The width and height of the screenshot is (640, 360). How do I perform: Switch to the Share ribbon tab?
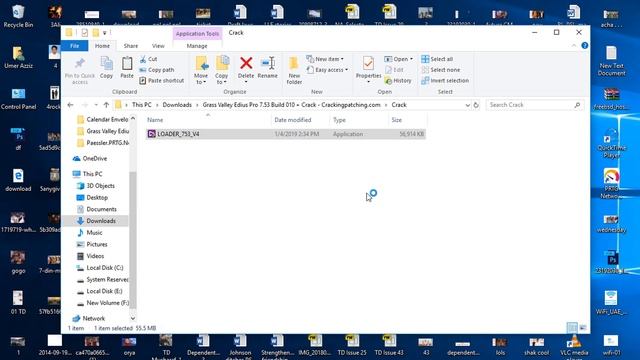(x=131, y=46)
